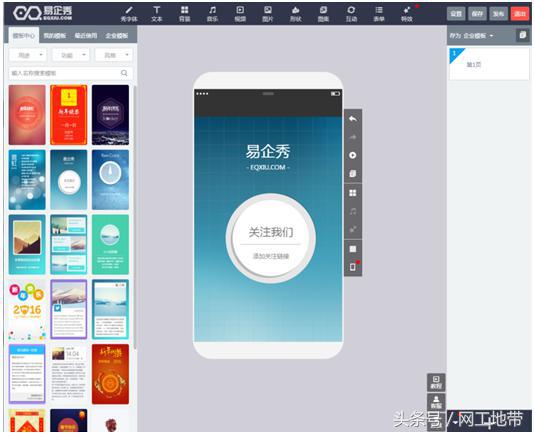Image resolution: width=534 pixels, height=434 pixels.
Task: Click the copy page icon in side toolbar
Action: (x=353, y=174)
